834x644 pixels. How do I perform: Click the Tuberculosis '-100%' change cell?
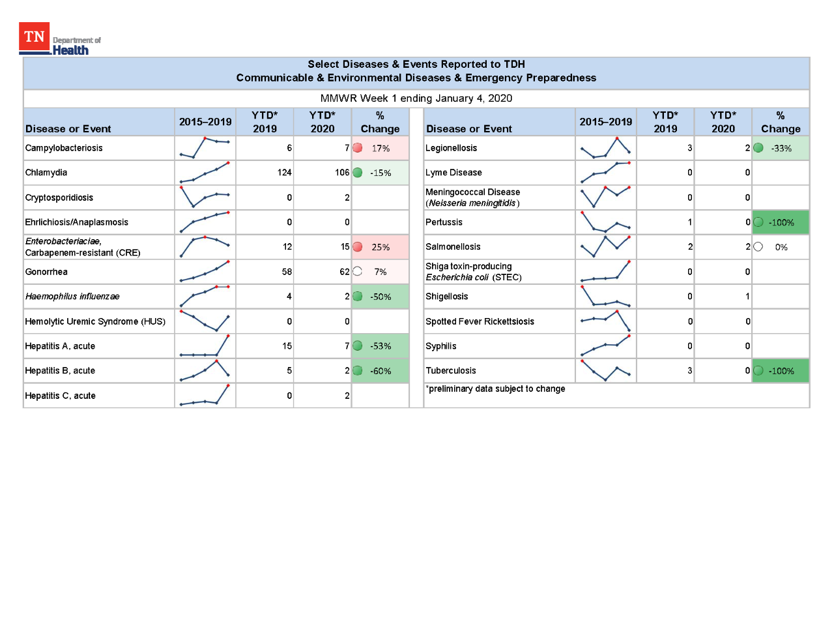pyautogui.click(x=781, y=371)
